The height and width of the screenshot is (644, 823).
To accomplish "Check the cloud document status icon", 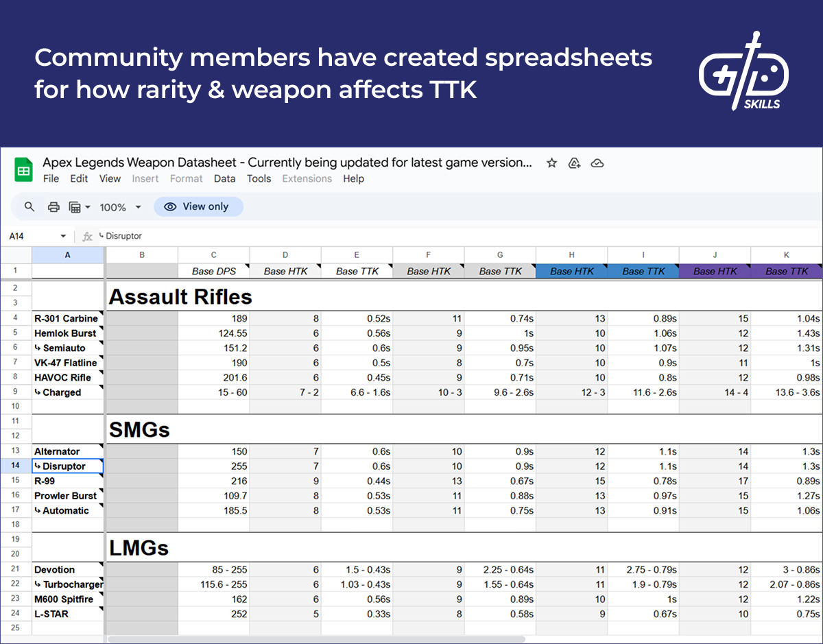I will click(597, 163).
